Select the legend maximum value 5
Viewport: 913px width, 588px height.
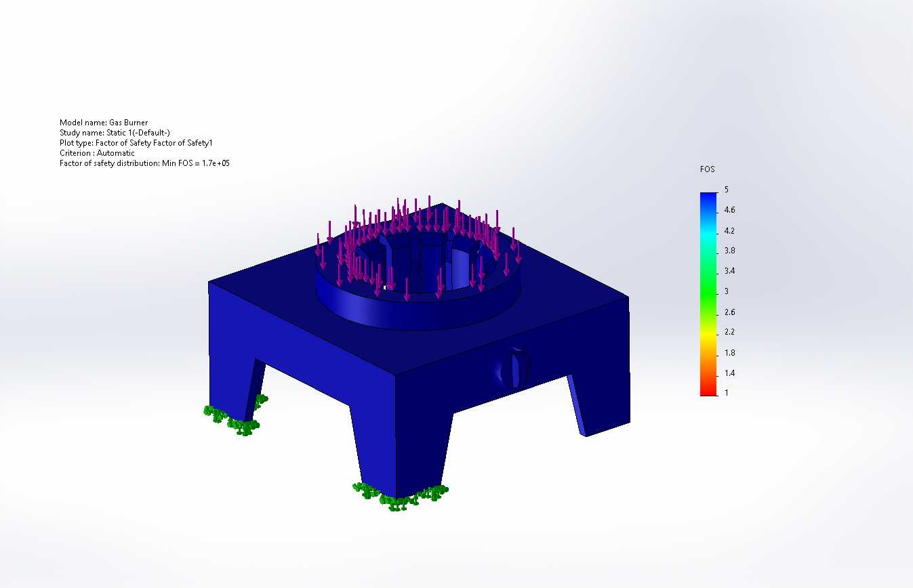(727, 190)
